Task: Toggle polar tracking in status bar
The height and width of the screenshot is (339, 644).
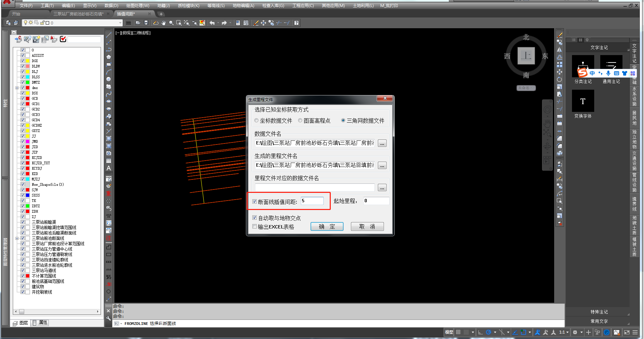Action: coord(489,332)
